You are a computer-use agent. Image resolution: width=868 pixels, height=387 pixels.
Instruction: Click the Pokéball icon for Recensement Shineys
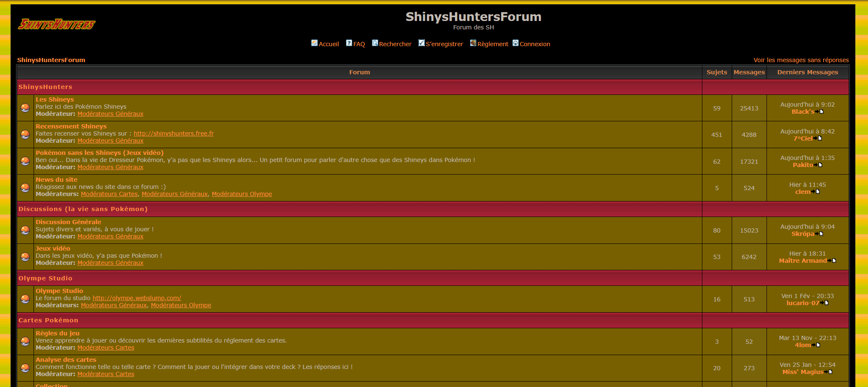tap(25, 135)
